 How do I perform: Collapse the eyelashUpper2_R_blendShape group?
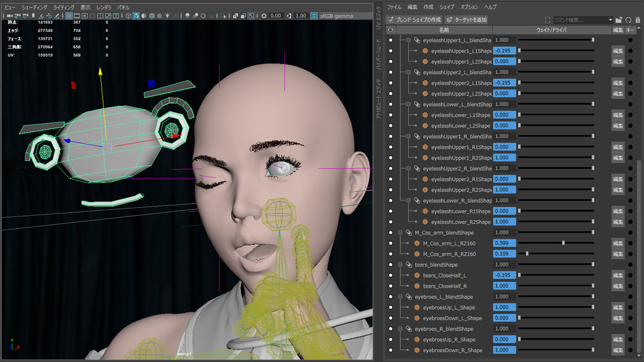point(408,168)
